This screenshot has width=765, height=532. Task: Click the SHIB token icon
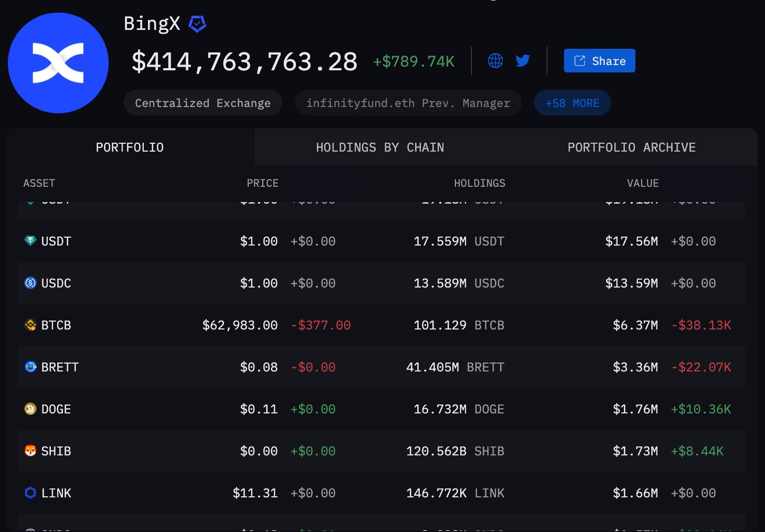(30, 451)
